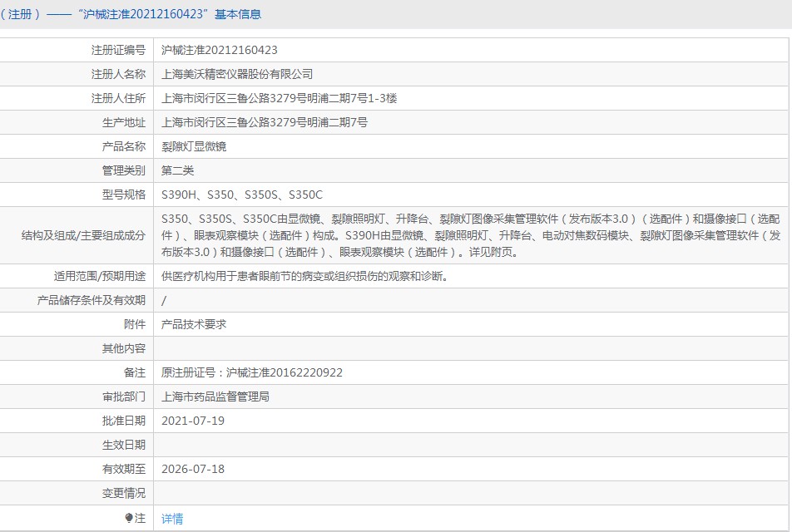Click the 型号规格 row label

[124, 195]
